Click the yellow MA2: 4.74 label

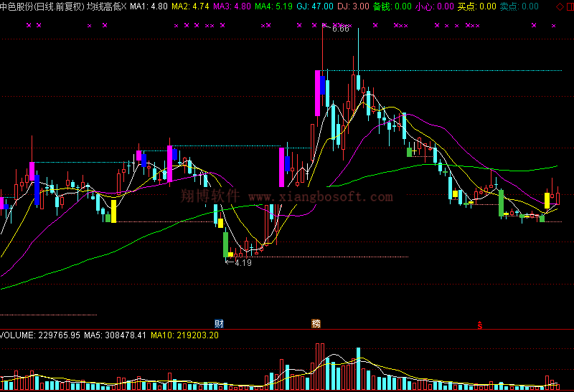[190, 6]
